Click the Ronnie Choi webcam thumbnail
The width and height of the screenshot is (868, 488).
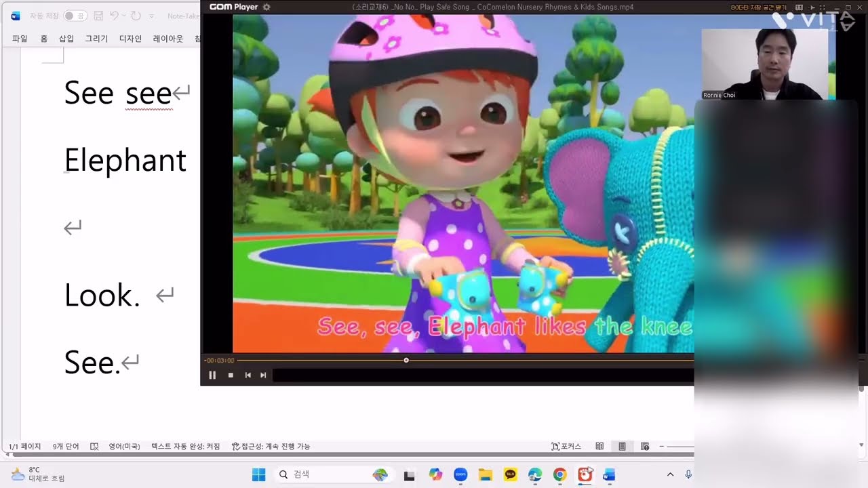[764, 64]
